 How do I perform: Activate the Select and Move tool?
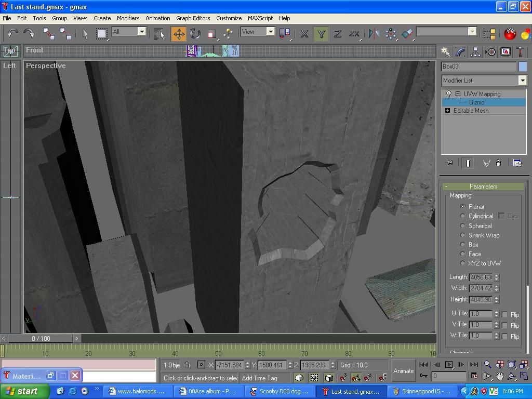(x=179, y=34)
